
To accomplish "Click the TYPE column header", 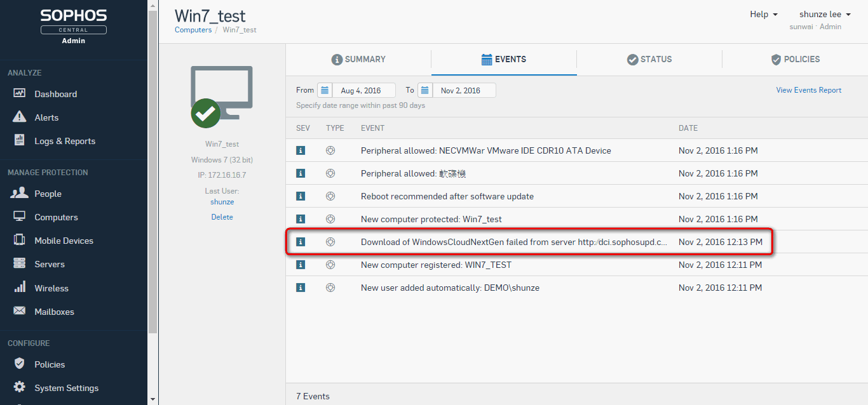I will (x=335, y=128).
